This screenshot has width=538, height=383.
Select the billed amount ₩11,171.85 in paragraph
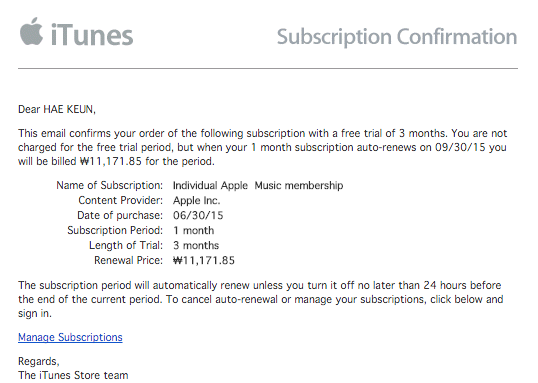[110, 161]
